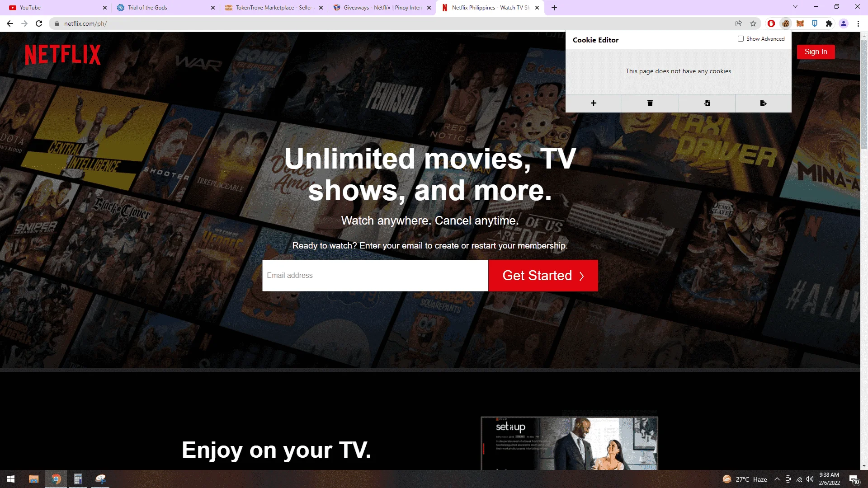Open a new browser tab
Image resolution: width=868 pixels, height=488 pixels.
tap(554, 8)
